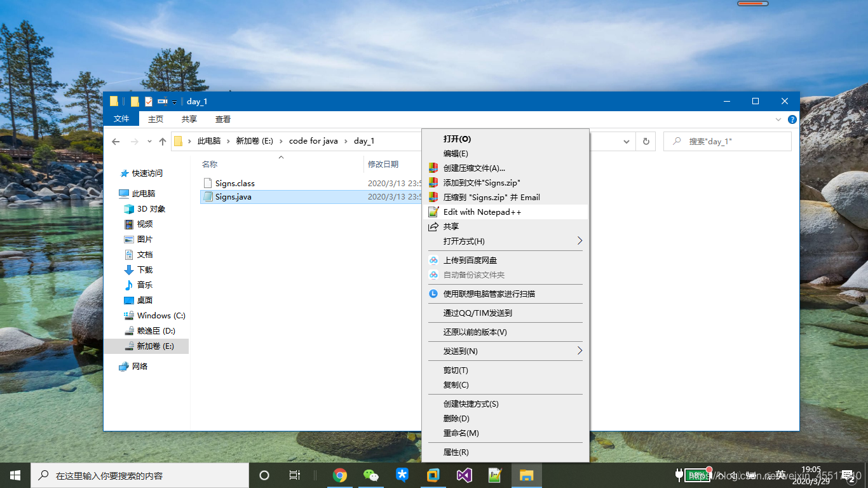Click the Properties icon in the quick access toolbar
Viewport: 868px width, 488px height.
(149, 101)
